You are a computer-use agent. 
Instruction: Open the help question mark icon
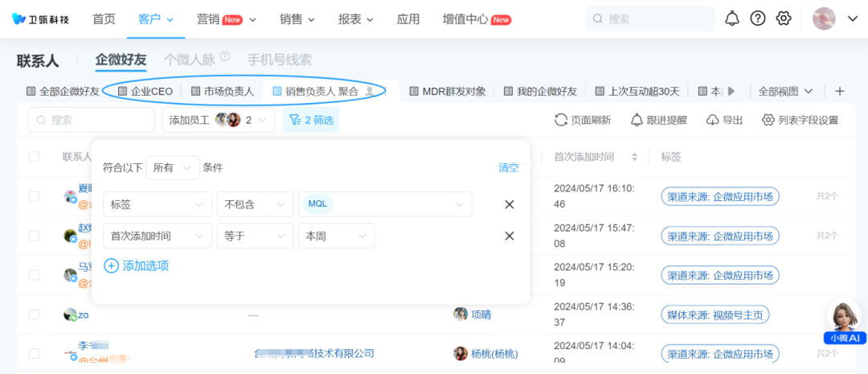pos(757,18)
